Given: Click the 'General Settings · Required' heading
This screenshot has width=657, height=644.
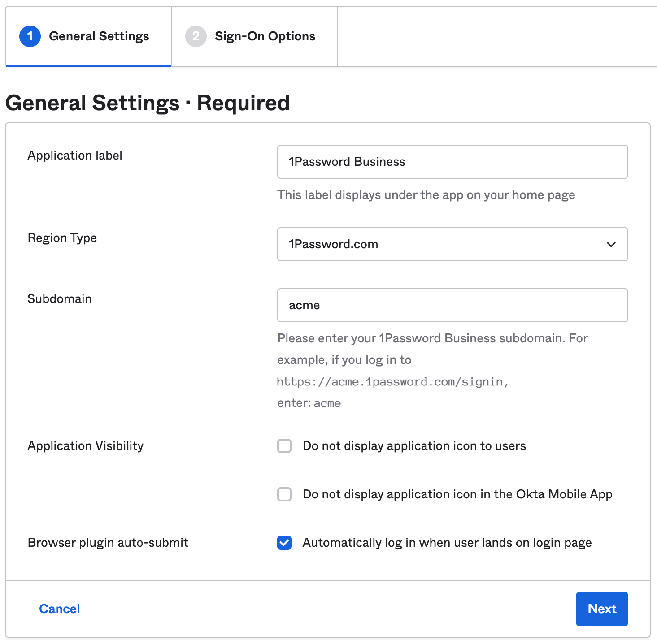Looking at the screenshot, I should coord(148,103).
